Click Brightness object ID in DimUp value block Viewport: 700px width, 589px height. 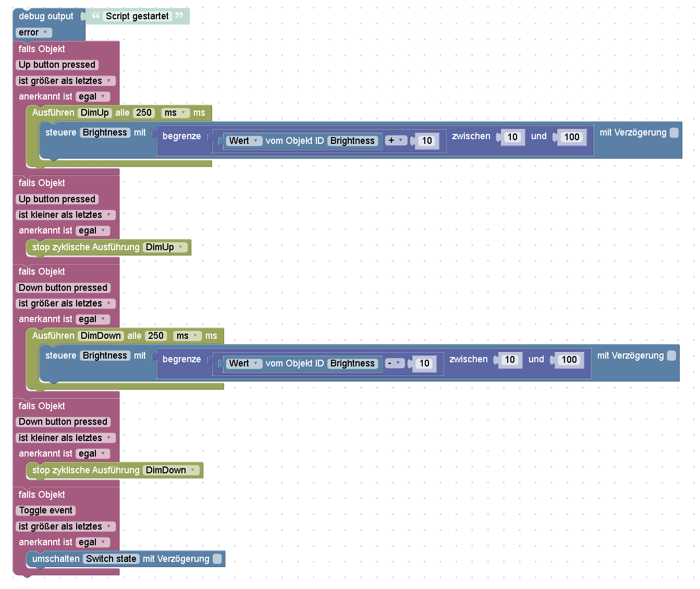pyautogui.click(x=352, y=141)
